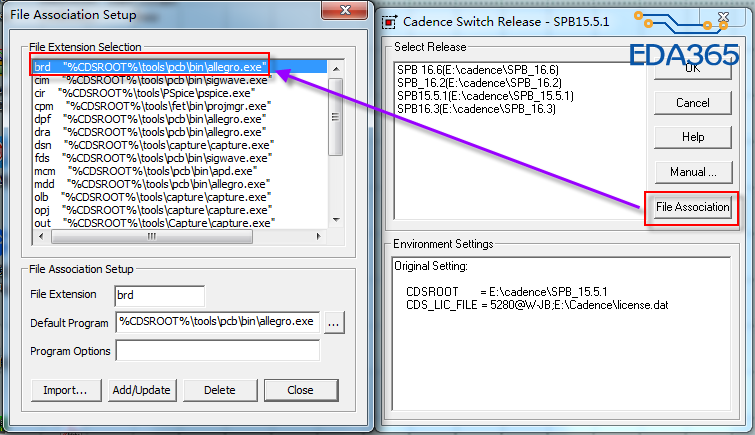Image resolution: width=755 pixels, height=435 pixels.
Task: Open the File Association button
Action: coord(692,207)
